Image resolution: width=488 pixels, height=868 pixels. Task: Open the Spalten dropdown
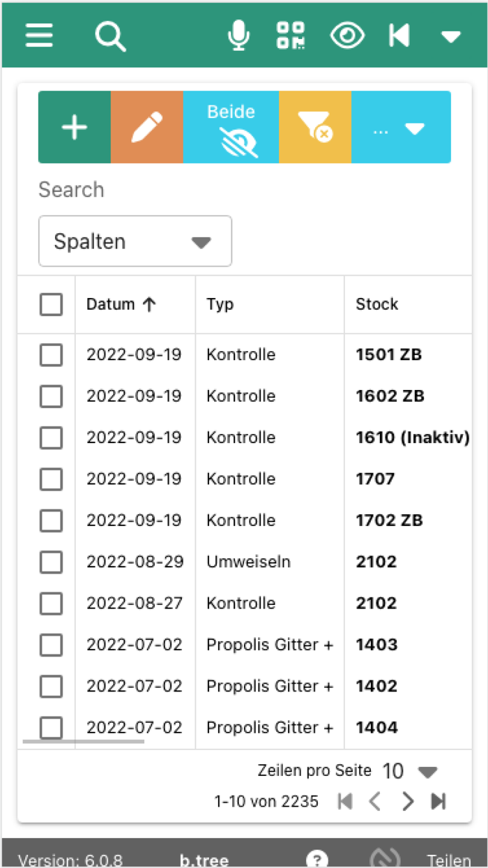click(x=135, y=241)
